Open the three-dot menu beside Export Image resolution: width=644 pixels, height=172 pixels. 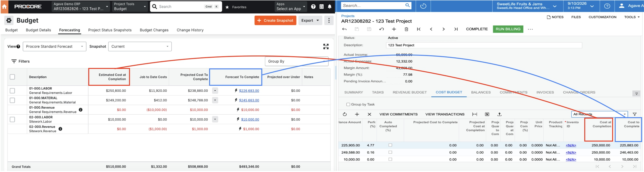329,20
